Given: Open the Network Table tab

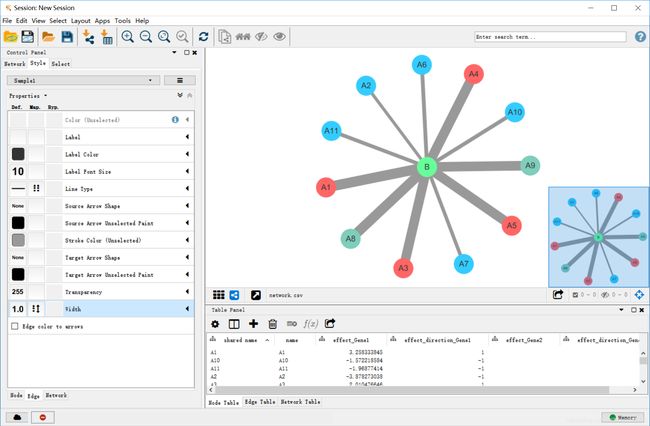Looking at the screenshot, I should click(x=300, y=402).
